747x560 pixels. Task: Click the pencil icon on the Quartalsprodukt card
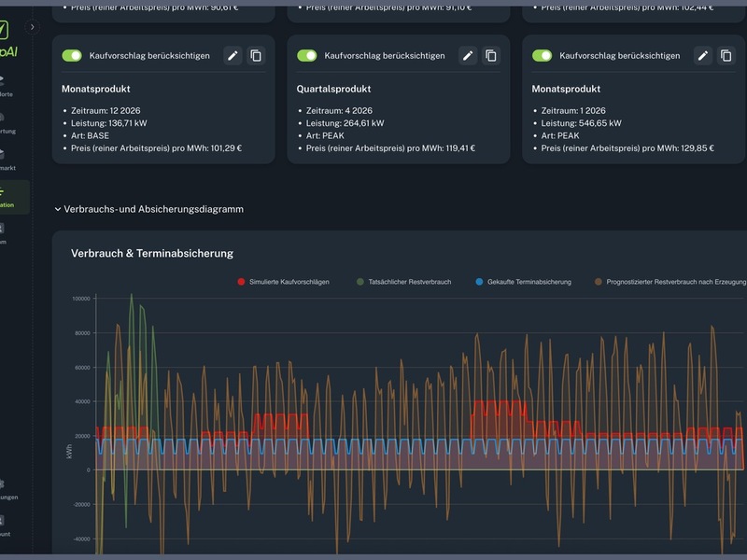pyautogui.click(x=468, y=56)
